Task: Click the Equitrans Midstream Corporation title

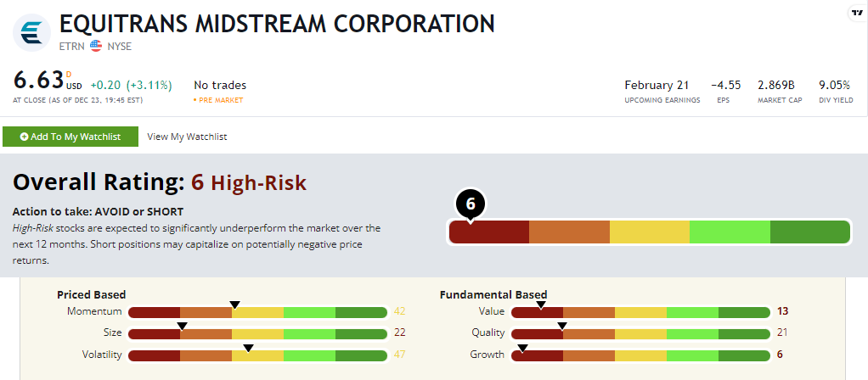Action: (x=277, y=24)
